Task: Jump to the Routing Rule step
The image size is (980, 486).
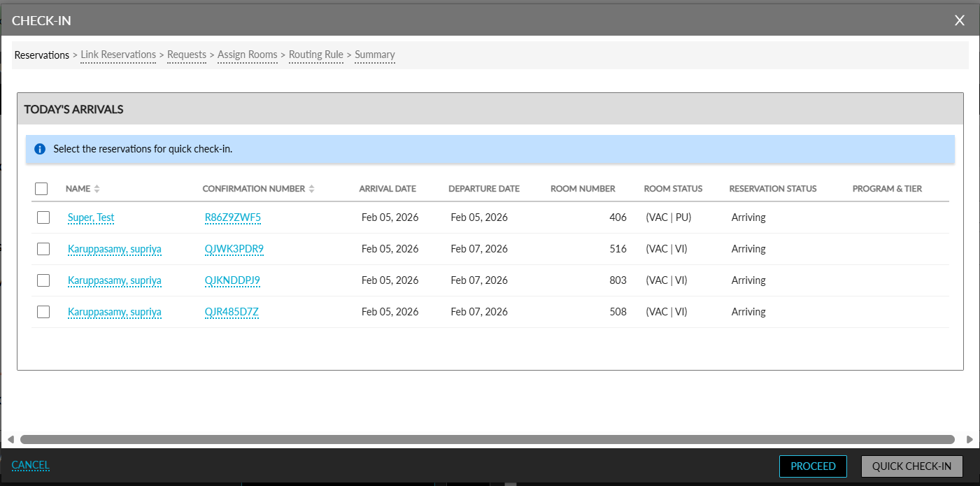Action: (x=316, y=55)
